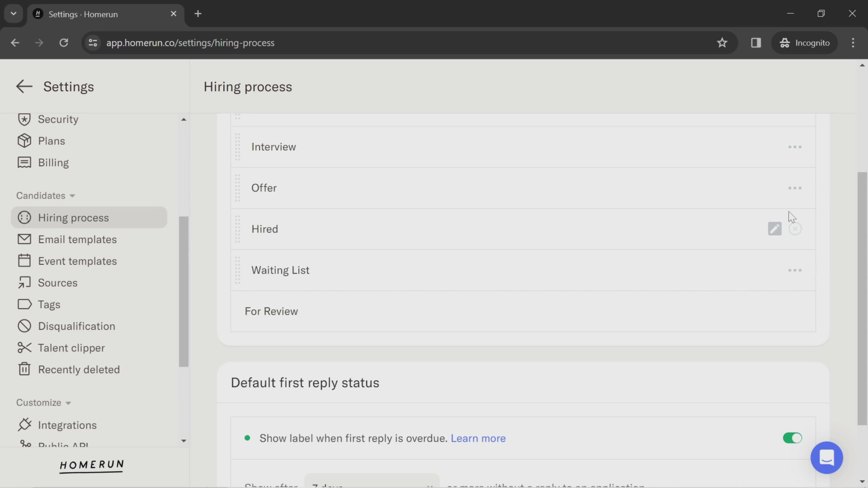Collapse the Customize section
The height and width of the screenshot is (488, 868).
tap(43, 403)
